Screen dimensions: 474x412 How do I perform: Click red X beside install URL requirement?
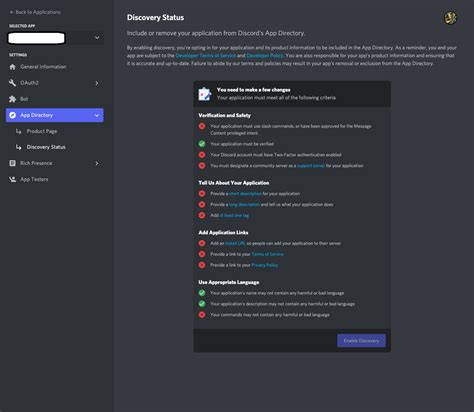(x=202, y=243)
